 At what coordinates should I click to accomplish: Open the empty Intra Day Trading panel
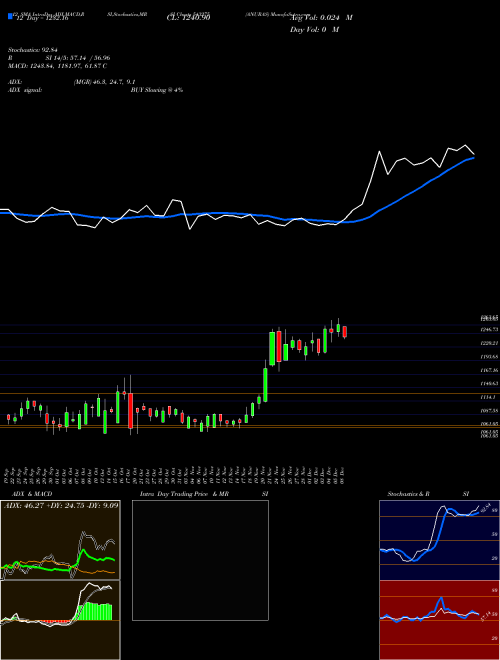(x=200, y=560)
